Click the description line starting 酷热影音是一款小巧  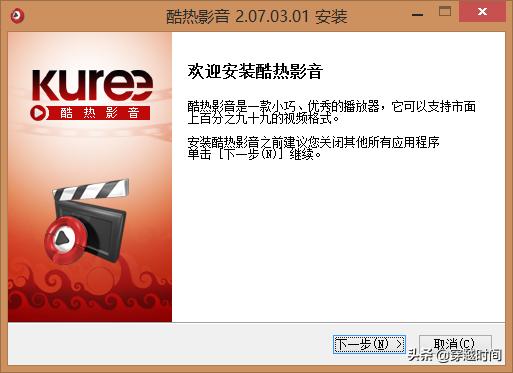331,106
